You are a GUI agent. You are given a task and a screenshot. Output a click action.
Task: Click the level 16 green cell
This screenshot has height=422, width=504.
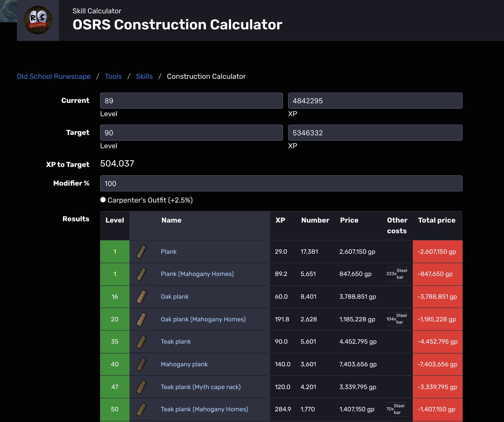point(115,297)
